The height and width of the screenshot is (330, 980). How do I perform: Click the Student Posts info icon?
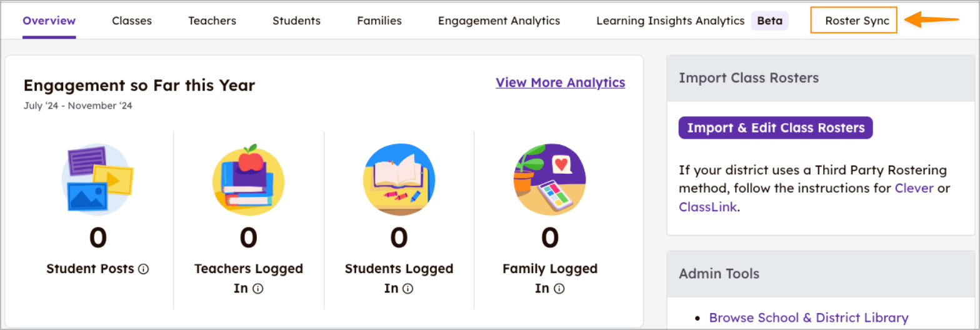tap(144, 269)
